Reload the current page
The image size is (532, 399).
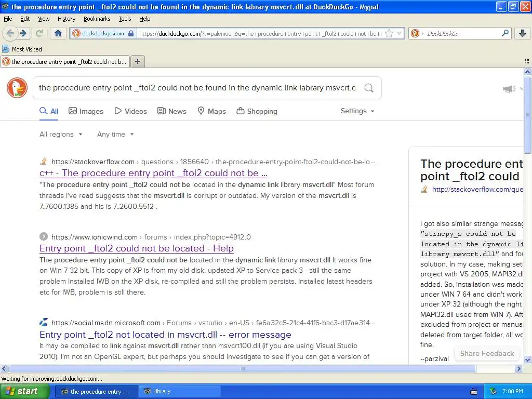[x=39, y=33]
